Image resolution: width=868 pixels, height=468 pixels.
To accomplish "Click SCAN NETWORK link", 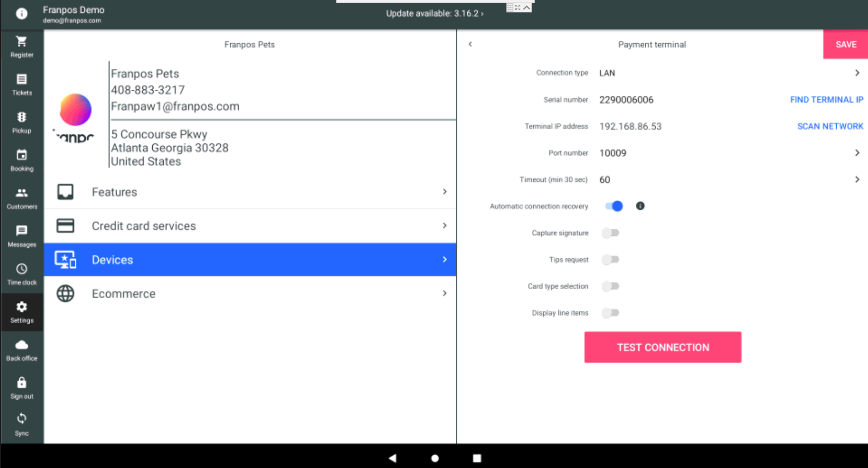I will (830, 126).
